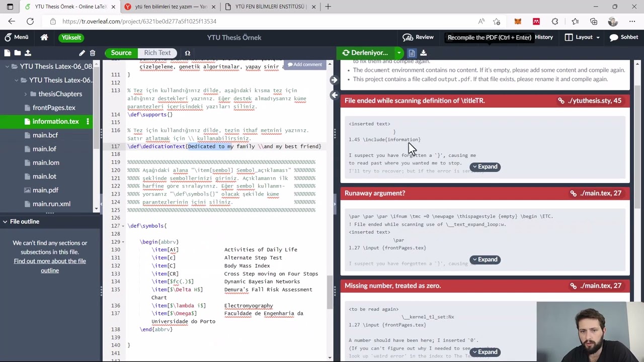Go back in the browser
Viewport: 644px width, 362px height.
tap(12, 21)
